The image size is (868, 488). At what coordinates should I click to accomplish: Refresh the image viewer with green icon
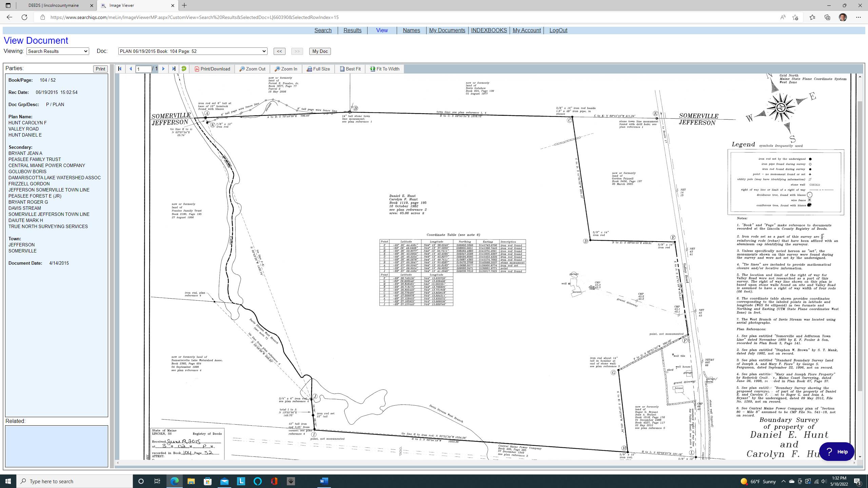(184, 69)
